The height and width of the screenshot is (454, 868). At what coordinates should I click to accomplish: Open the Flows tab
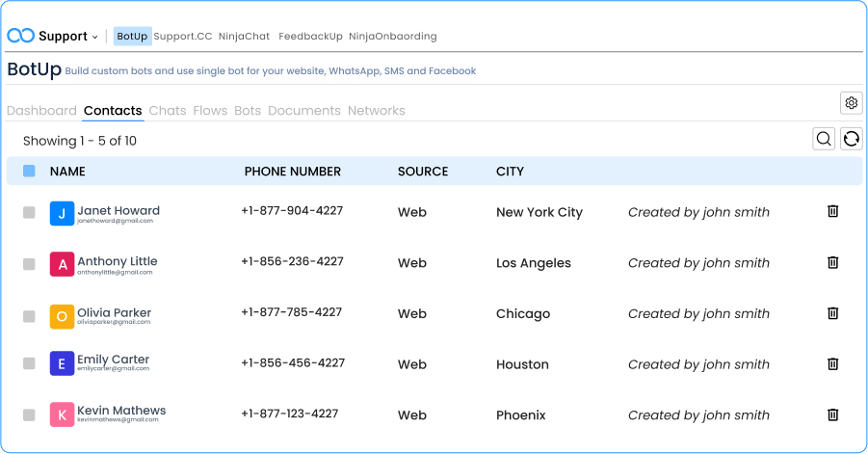click(210, 111)
